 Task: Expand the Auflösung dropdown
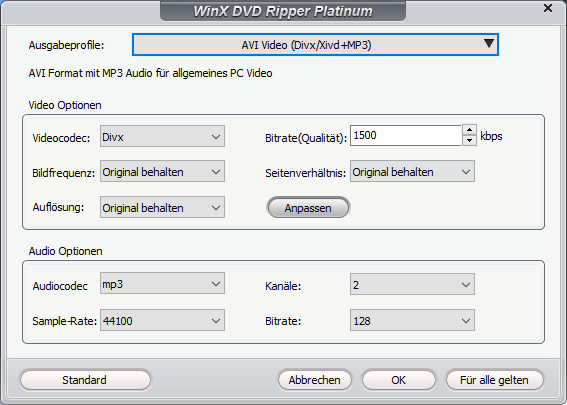pyautogui.click(x=162, y=207)
